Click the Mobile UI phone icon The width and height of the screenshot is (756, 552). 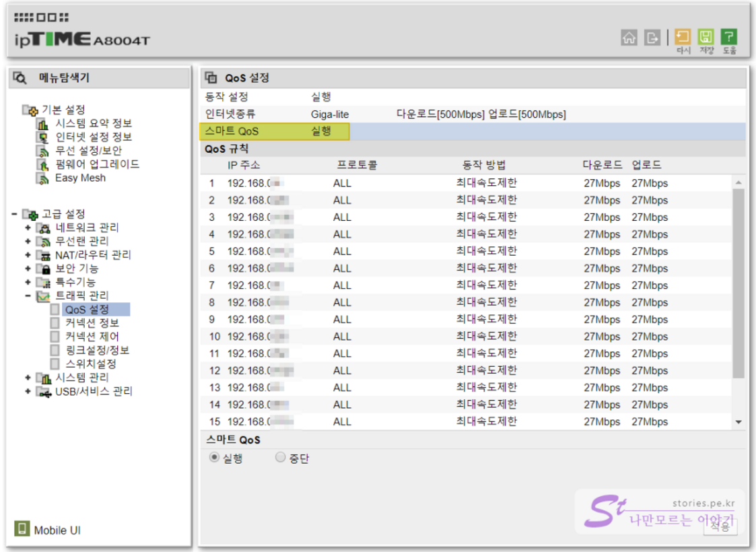(x=22, y=529)
